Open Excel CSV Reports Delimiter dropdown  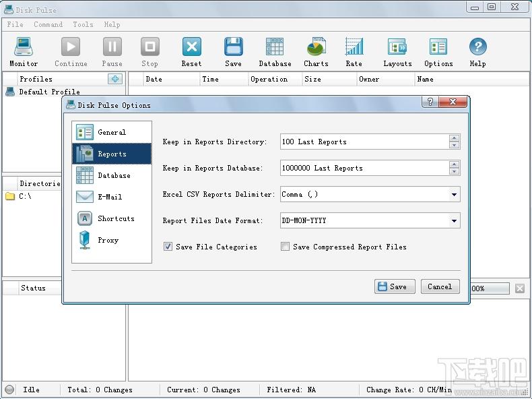454,195
